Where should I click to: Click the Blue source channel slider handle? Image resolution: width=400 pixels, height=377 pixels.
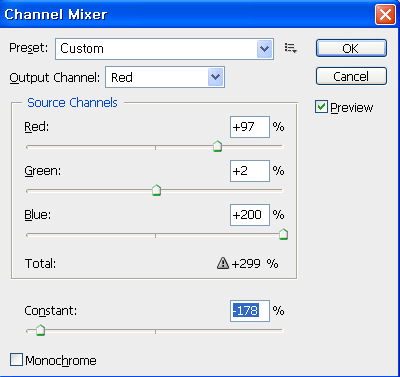tap(283, 234)
